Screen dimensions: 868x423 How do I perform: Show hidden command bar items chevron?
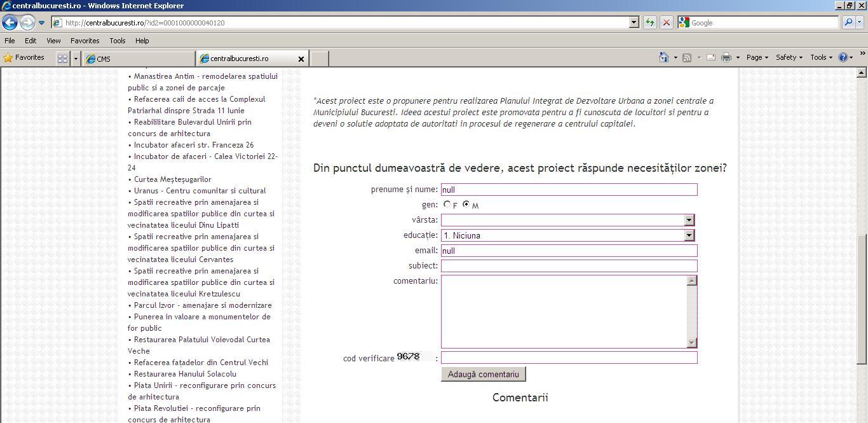862,54
